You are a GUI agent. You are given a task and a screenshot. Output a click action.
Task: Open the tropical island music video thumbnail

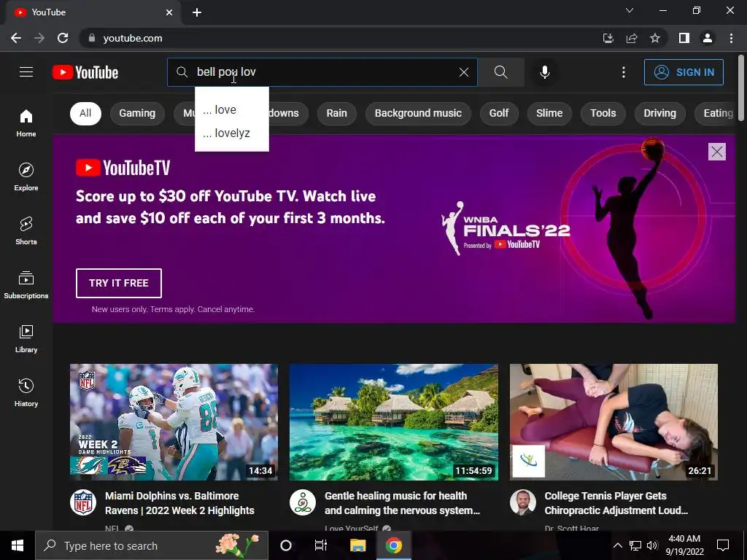(393, 422)
